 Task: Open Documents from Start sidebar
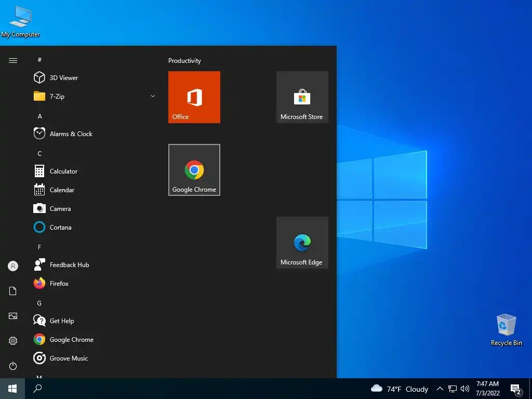(13, 291)
